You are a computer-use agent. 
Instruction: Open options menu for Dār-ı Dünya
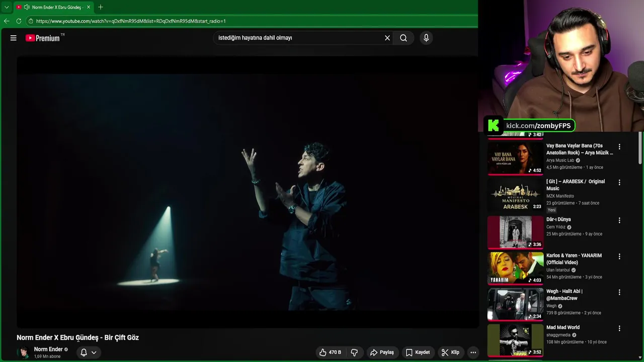[619, 220]
